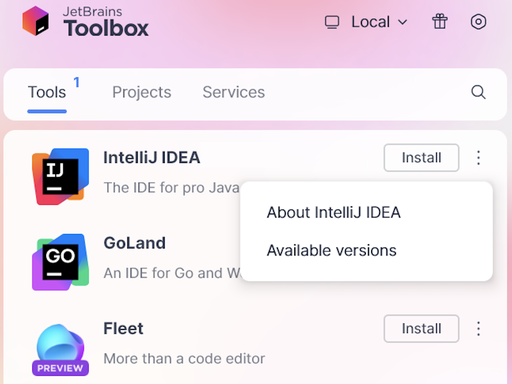The image size is (512, 384).
Task: Open IntelliJ IDEA three-dot options menu
Action: coord(478,158)
